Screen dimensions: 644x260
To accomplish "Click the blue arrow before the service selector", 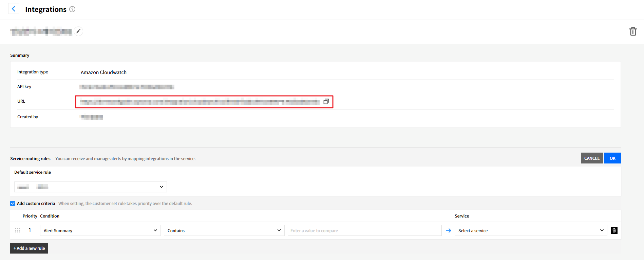I will pyautogui.click(x=449, y=230).
